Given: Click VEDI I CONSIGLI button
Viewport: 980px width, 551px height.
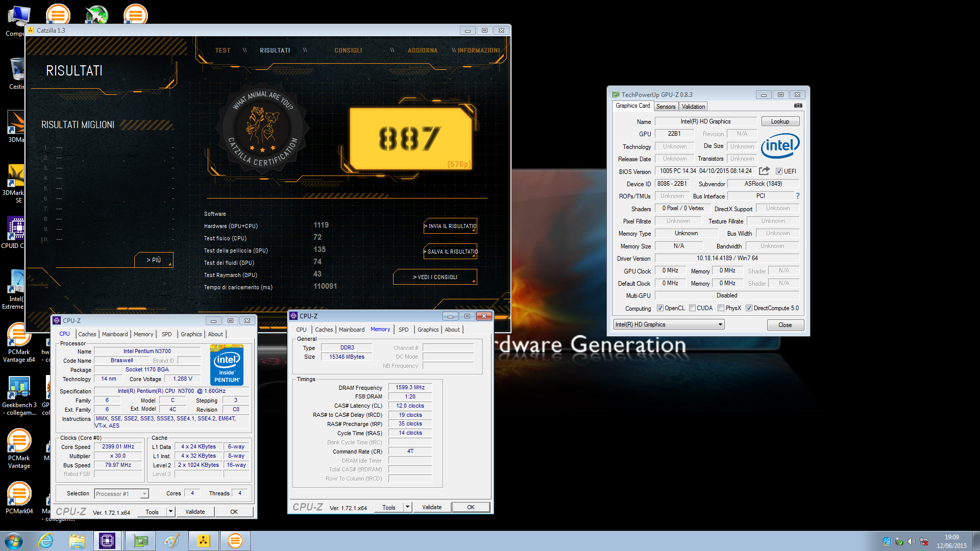Looking at the screenshot, I should (x=435, y=277).
